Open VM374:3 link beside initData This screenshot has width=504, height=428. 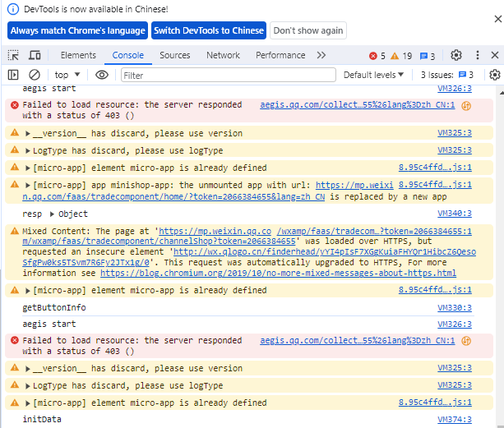[x=455, y=419]
